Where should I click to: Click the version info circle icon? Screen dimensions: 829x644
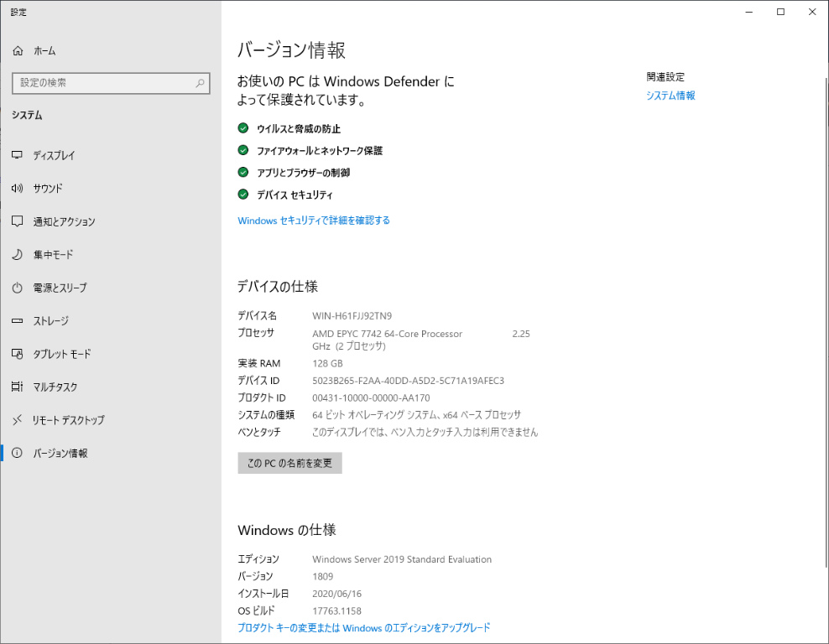pos(17,453)
